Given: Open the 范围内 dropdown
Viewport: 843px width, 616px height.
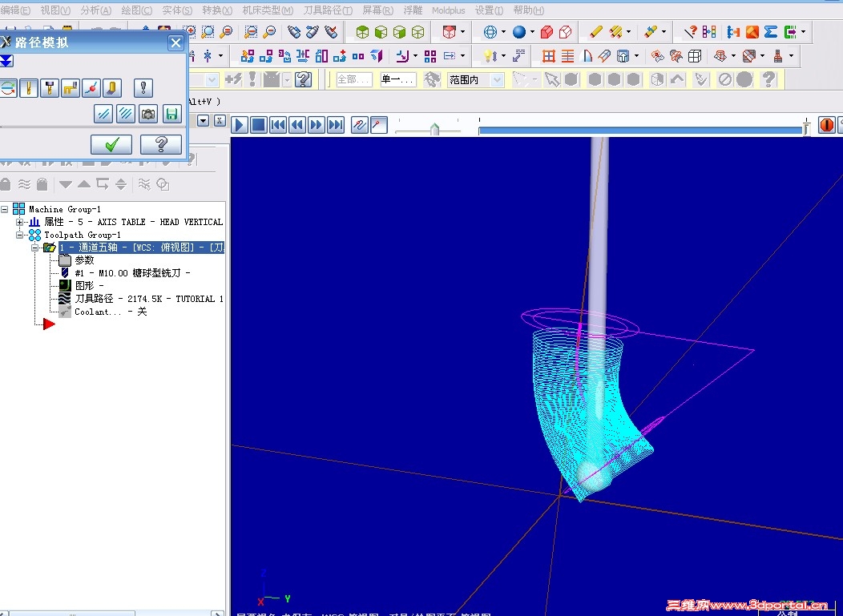Looking at the screenshot, I should coord(498,80).
